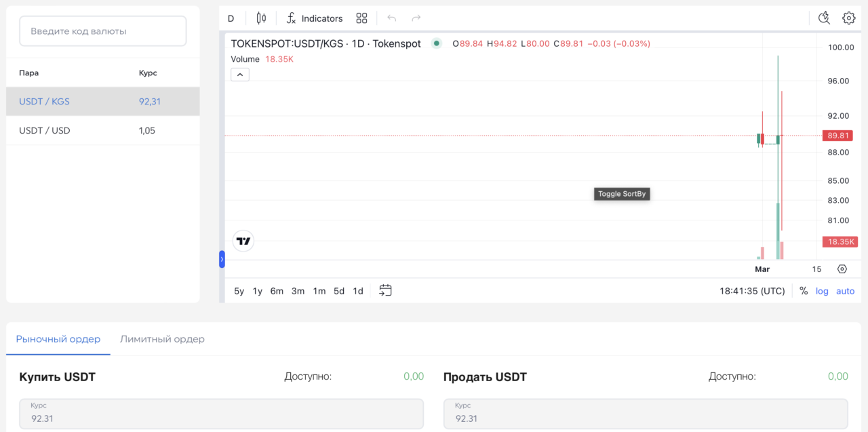Click the TradingView logo on chart
The height and width of the screenshot is (432, 868).
point(243,241)
